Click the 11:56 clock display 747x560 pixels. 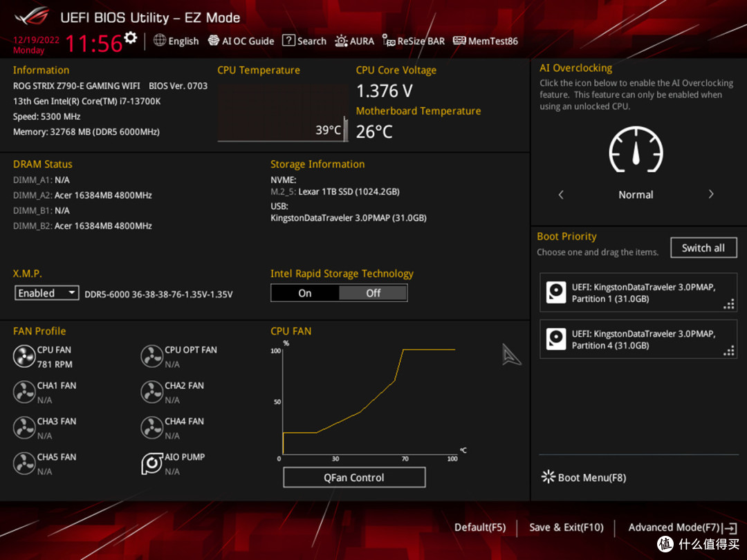[94, 44]
